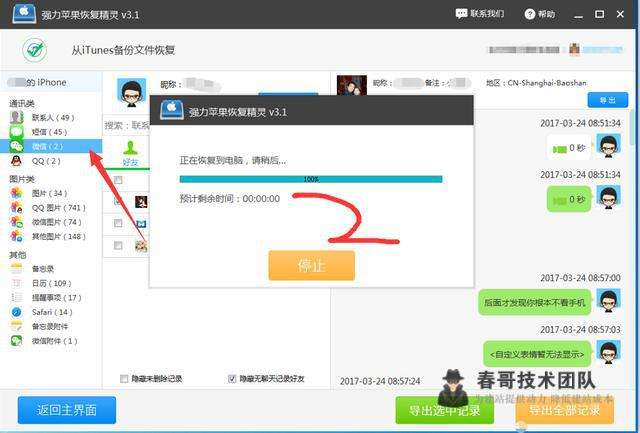This screenshot has width=640, height=433.
Task: Click the chat contact's couple photo
Action: click(x=351, y=85)
